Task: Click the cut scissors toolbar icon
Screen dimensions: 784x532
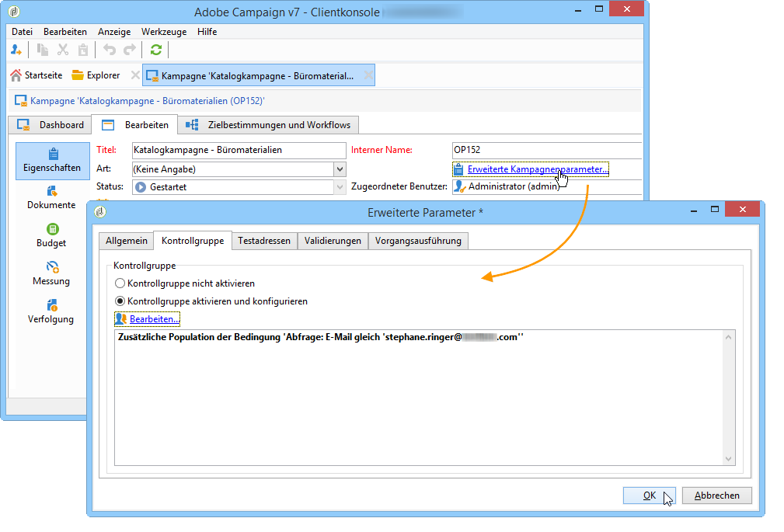Action: pyautogui.click(x=63, y=50)
